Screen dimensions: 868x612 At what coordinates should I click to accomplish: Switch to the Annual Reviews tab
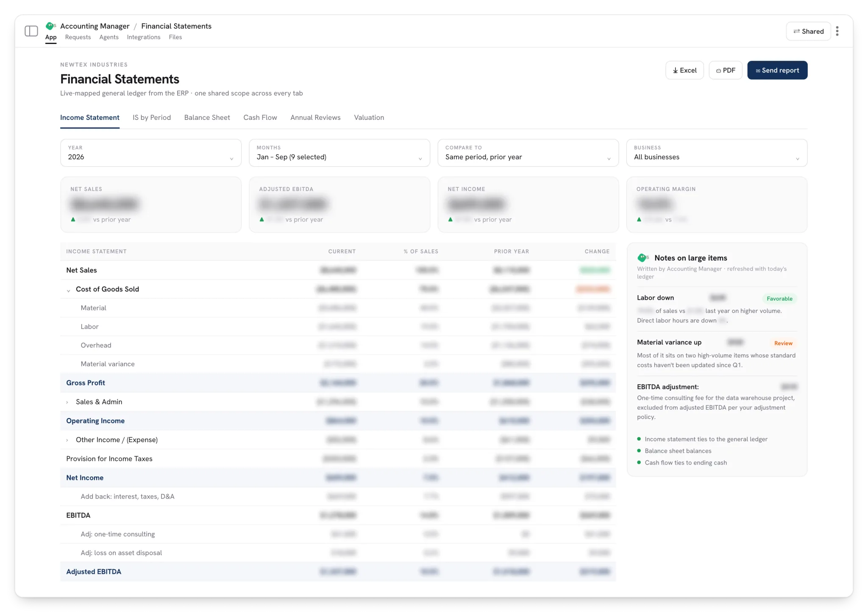click(x=315, y=117)
